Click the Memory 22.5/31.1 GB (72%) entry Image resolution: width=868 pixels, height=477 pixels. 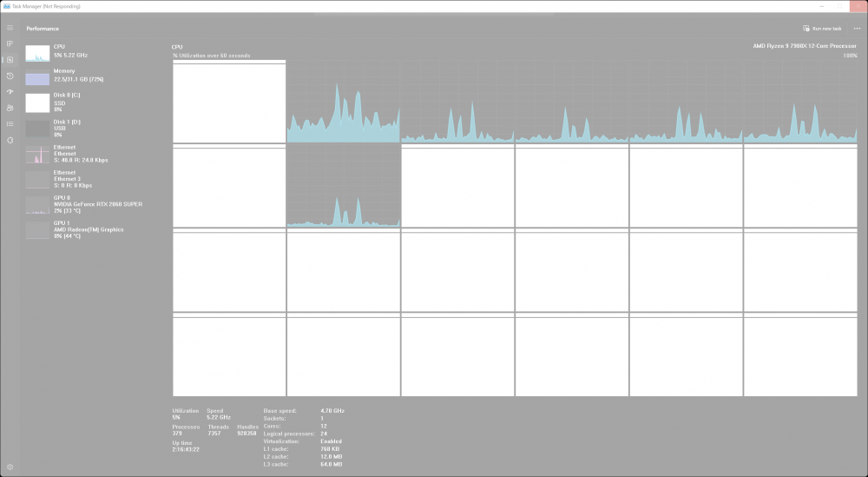(x=79, y=76)
